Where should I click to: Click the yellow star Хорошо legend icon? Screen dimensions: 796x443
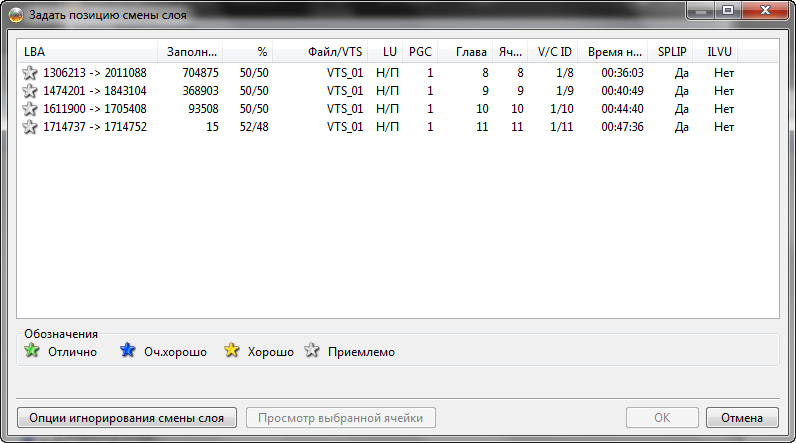click(x=232, y=351)
